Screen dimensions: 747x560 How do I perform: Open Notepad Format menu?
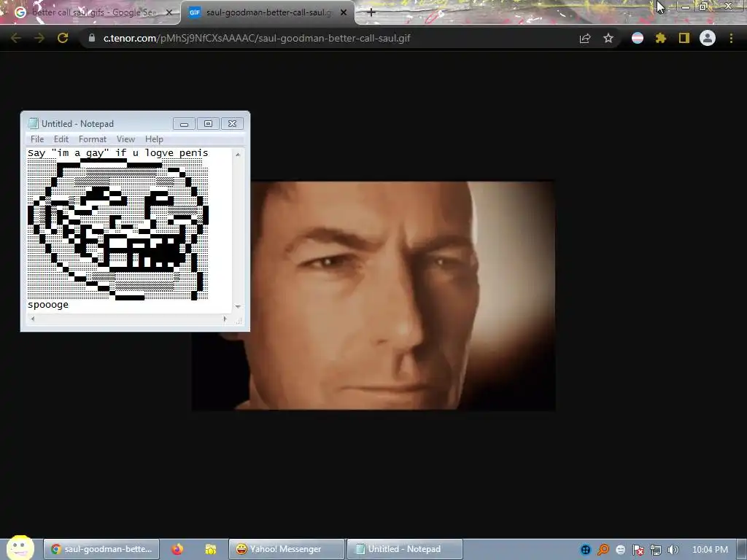[93, 139]
